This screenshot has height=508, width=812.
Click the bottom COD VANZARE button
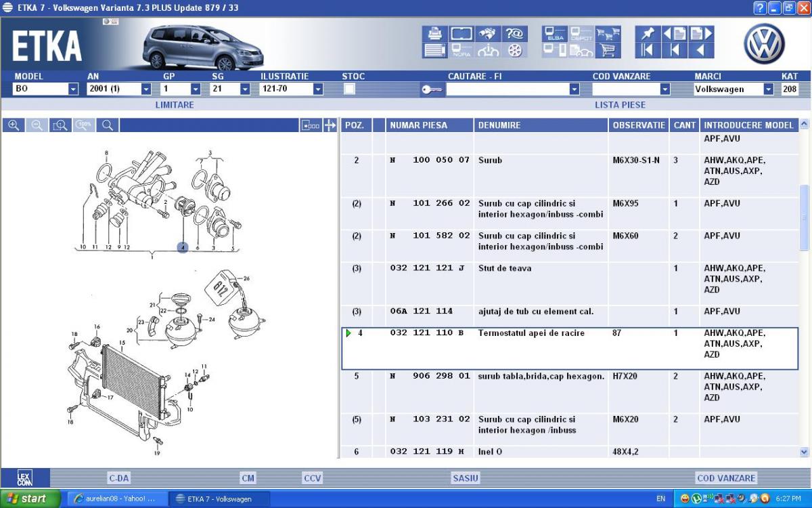coord(726,478)
